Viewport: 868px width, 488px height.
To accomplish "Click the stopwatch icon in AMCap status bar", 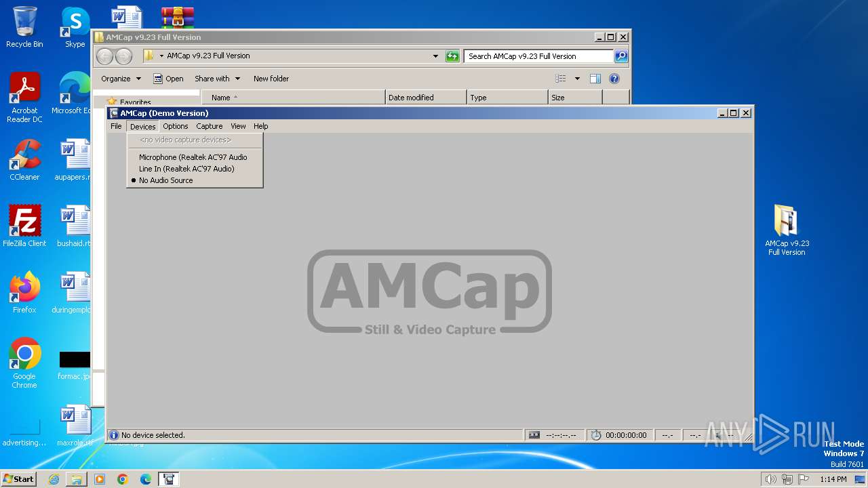I will (x=596, y=435).
